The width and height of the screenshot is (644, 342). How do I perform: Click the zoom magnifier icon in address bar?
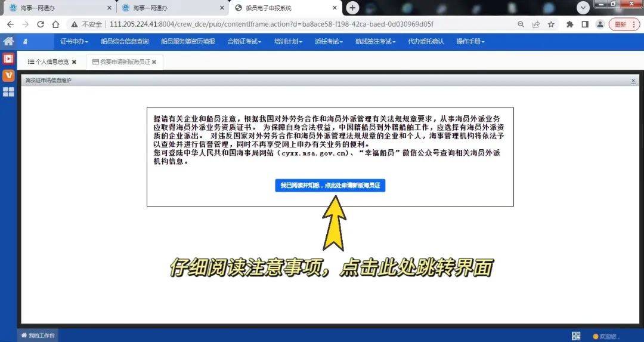tap(521, 24)
